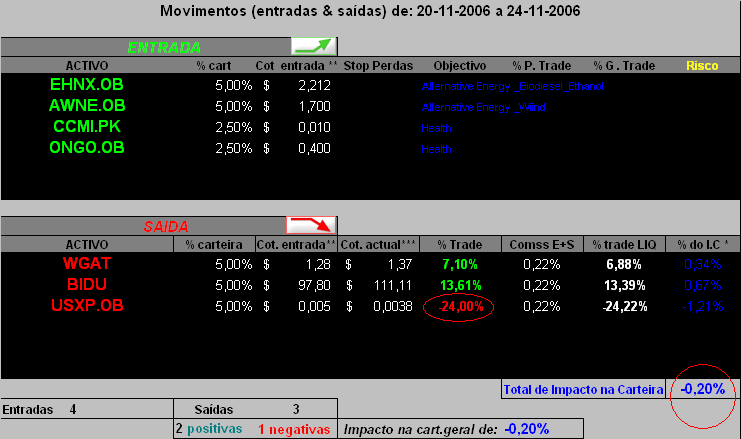
Task: Click Impacto na cart.geral de cell
Action: point(460,429)
